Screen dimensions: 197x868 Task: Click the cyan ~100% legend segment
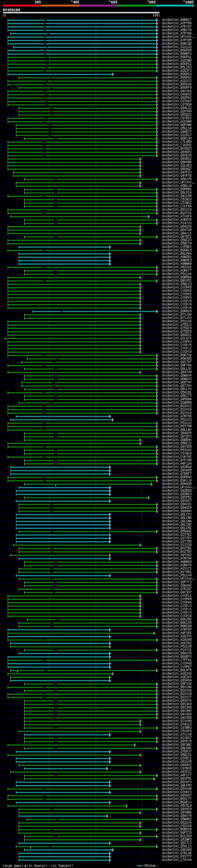pyautogui.click(x=175, y=6)
